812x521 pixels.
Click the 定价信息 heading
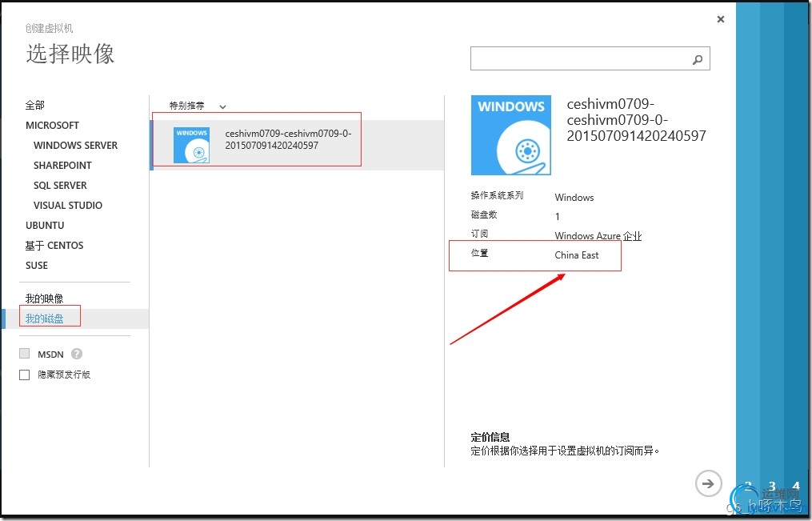(x=490, y=437)
